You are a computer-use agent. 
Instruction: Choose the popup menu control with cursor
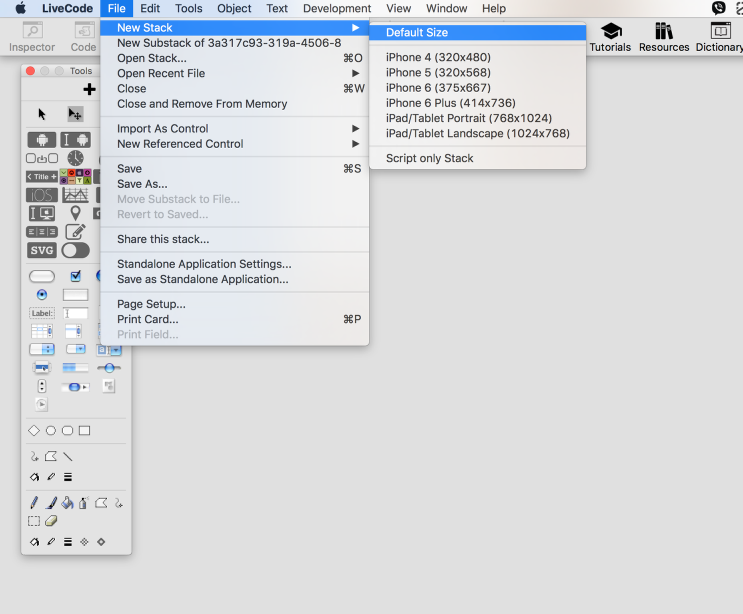42,368
